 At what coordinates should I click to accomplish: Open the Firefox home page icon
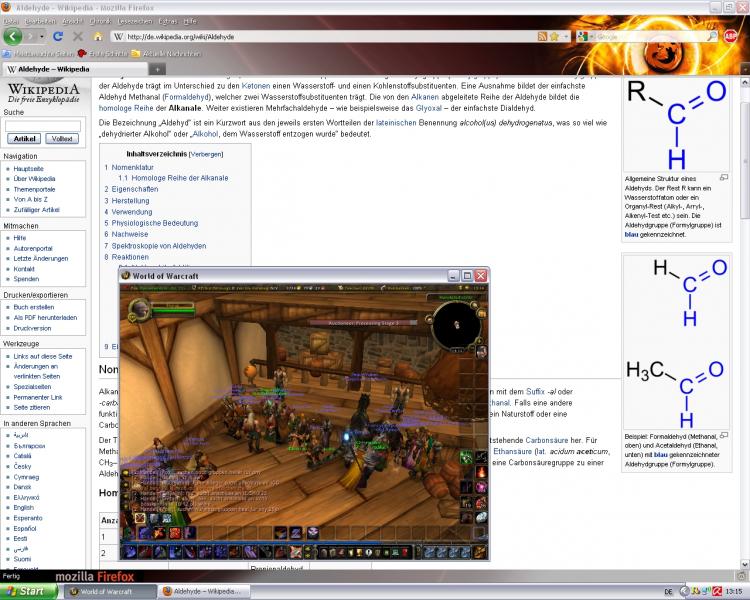(98, 36)
